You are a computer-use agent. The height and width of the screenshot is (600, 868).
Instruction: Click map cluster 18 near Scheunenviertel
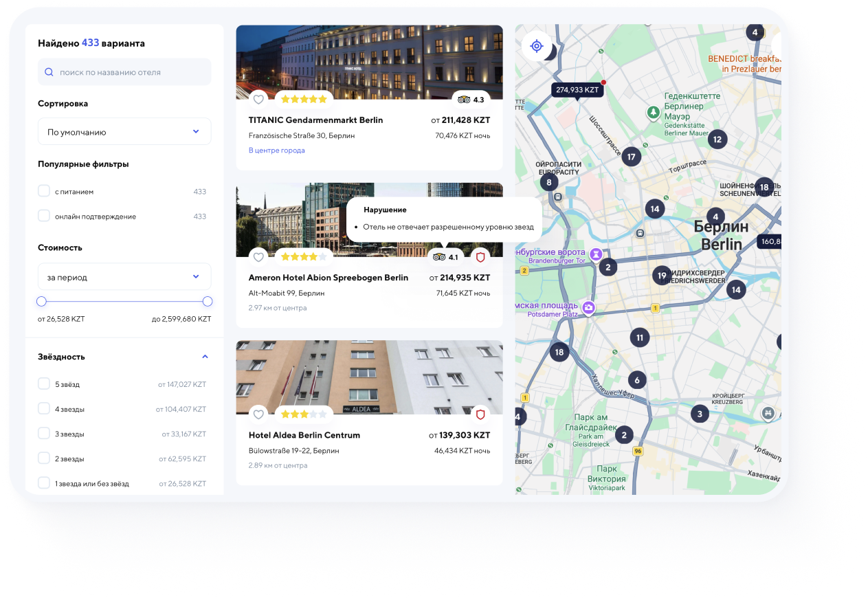point(764,187)
